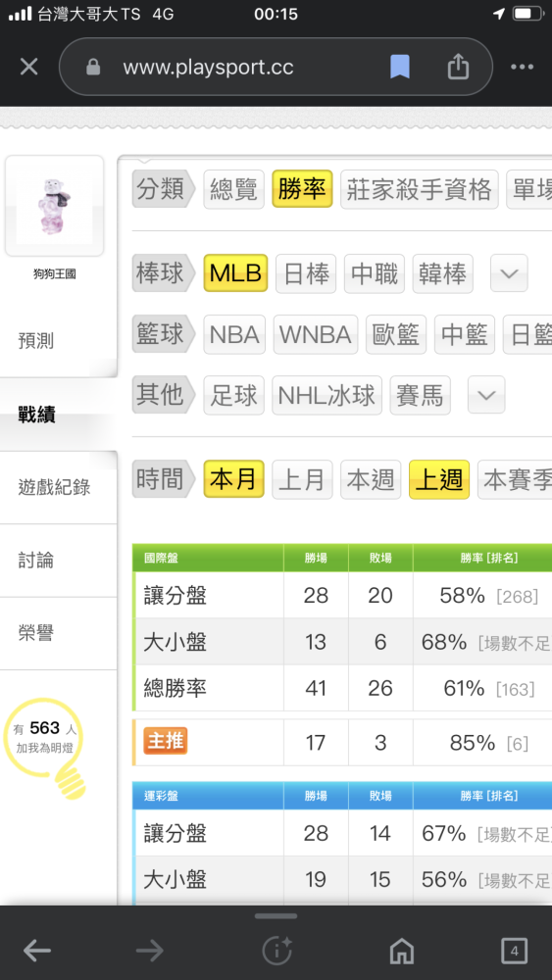Select the 中籃 league filter

pos(465,334)
